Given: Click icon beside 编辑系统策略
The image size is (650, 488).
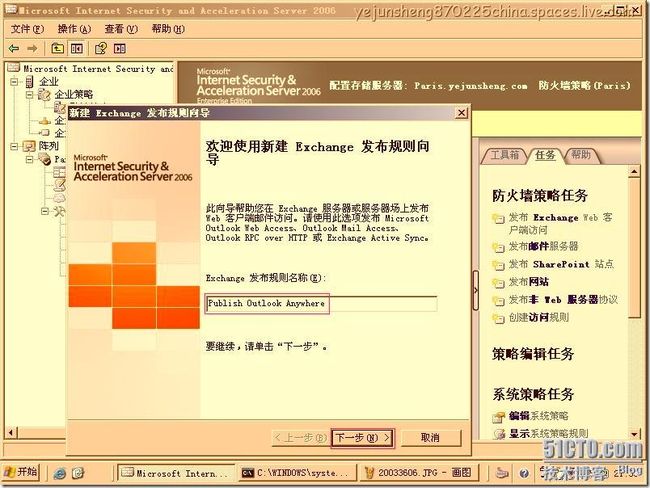Looking at the screenshot, I should [499, 417].
